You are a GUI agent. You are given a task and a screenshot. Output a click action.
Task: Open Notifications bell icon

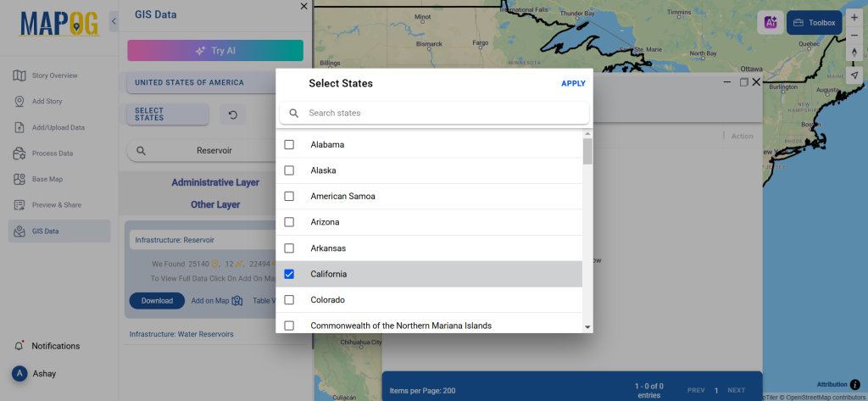point(19,346)
